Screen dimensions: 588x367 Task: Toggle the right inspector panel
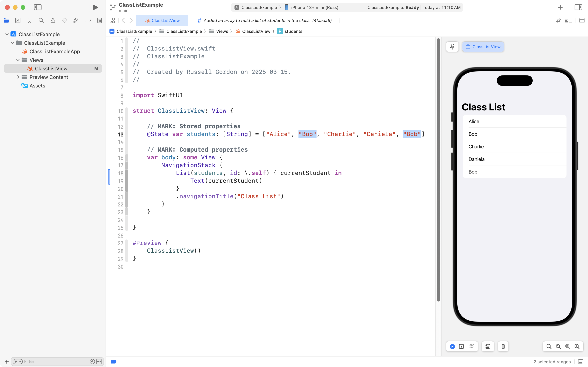pyautogui.click(x=578, y=7)
